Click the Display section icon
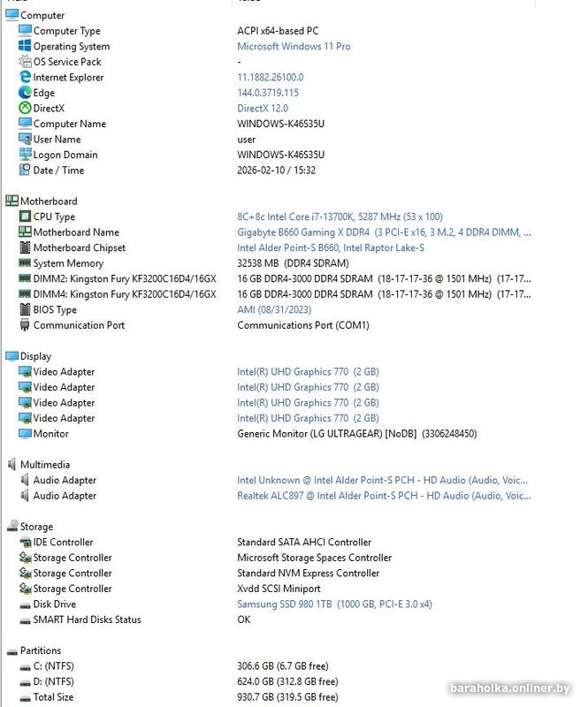The height and width of the screenshot is (707, 588). click(11, 356)
